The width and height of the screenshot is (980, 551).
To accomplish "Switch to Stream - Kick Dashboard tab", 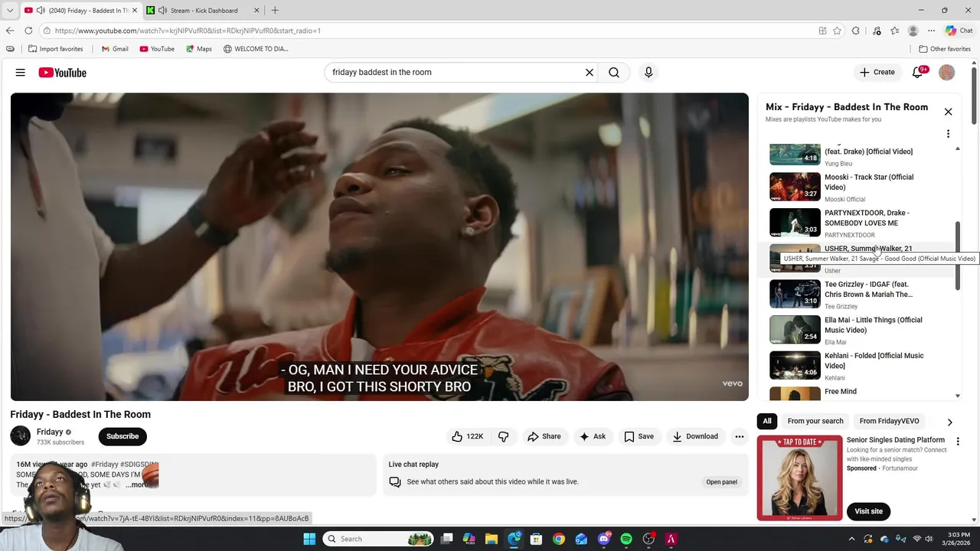I will click(203, 10).
